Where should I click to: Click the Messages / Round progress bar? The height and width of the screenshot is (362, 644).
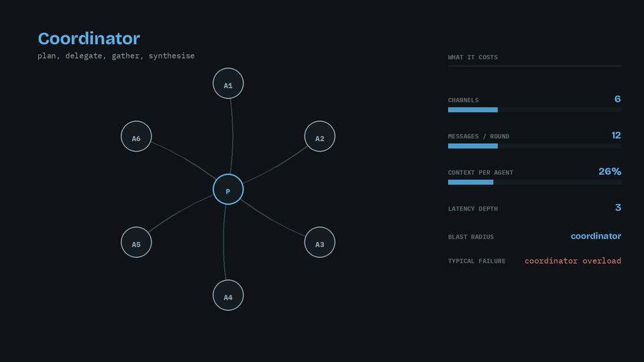[535, 145]
